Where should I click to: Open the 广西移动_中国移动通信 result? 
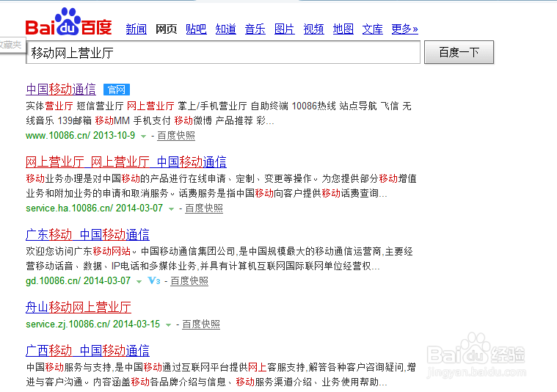pyautogui.click(x=87, y=350)
